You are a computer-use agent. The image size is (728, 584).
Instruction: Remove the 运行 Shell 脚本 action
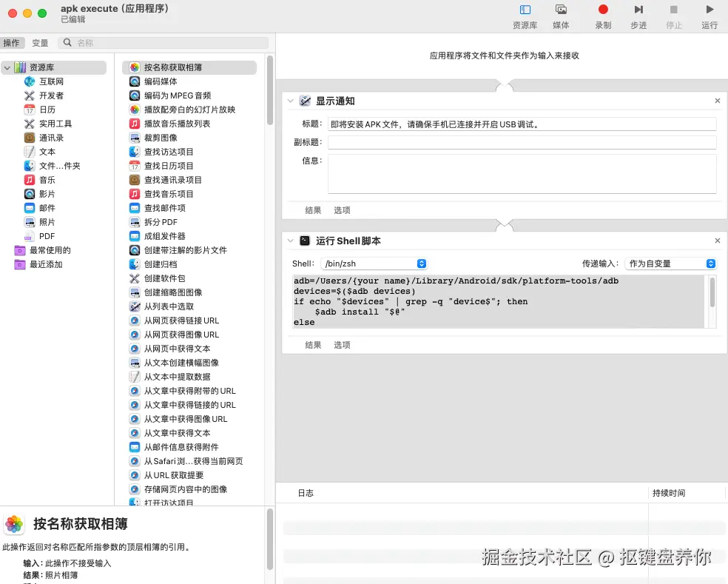click(x=718, y=241)
